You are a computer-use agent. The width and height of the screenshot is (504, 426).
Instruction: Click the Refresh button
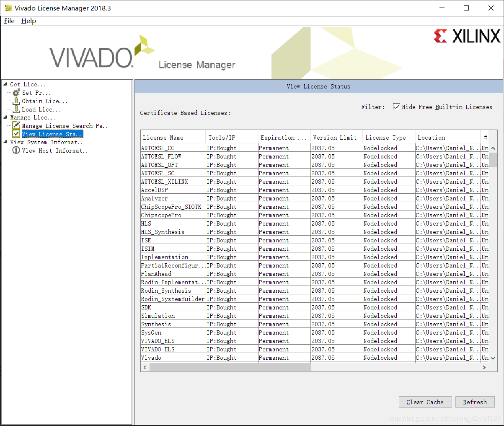[475, 402]
